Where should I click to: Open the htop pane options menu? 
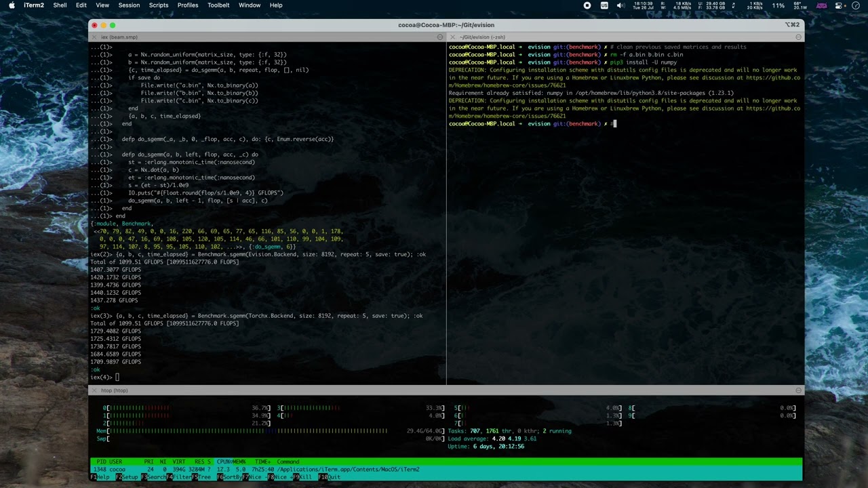tap(798, 390)
